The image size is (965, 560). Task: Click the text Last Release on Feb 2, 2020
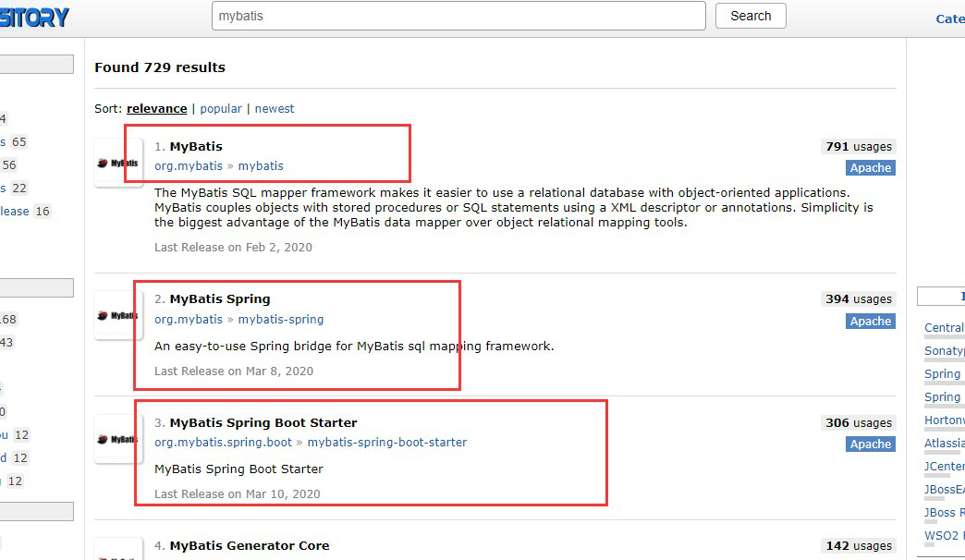pos(233,248)
